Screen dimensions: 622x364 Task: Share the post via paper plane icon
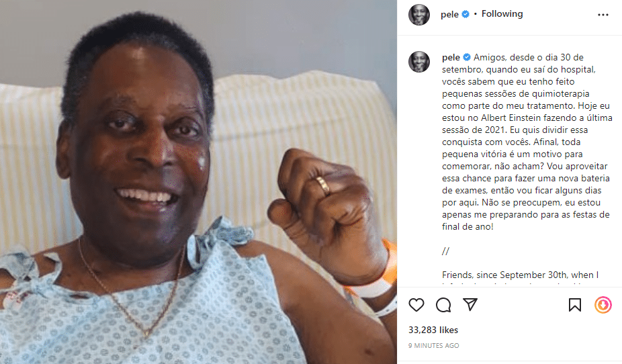pyautogui.click(x=470, y=304)
